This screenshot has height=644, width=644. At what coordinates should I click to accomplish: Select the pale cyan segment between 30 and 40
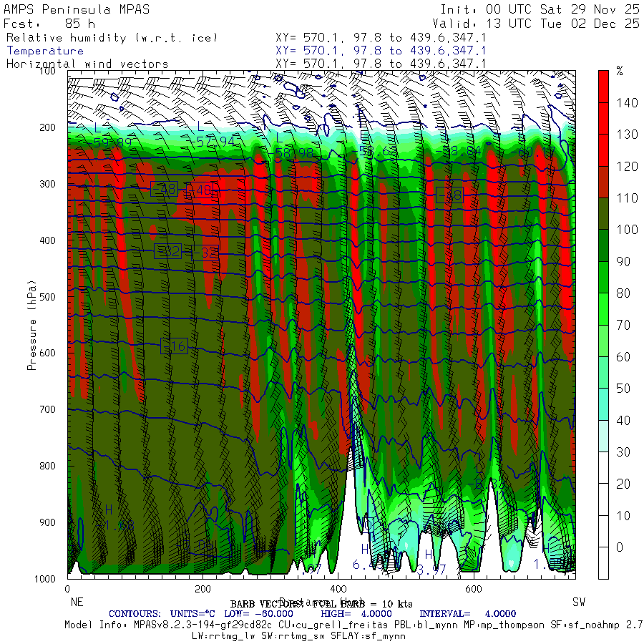pyautogui.click(x=603, y=436)
